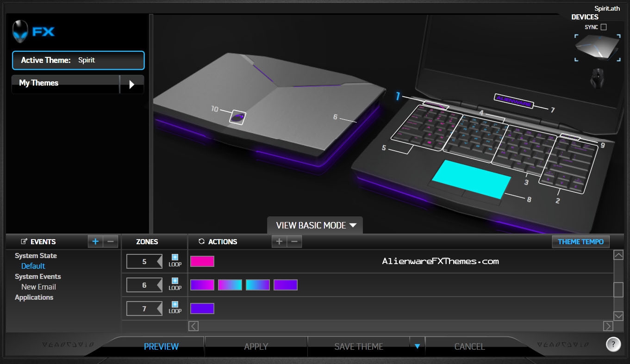The height and width of the screenshot is (364, 630).
Task: Select the pink color action in zone 5
Action: click(202, 261)
